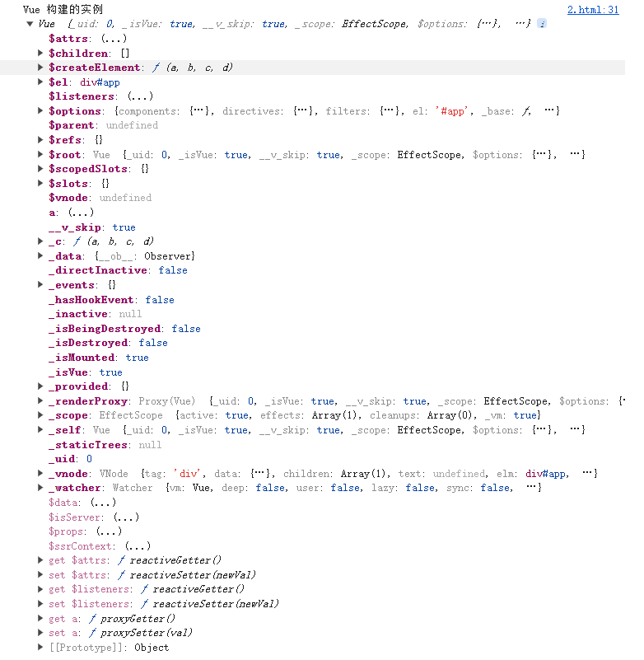The height and width of the screenshot is (660, 644).
Task: Expand the _provided object
Action: coord(40,386)
